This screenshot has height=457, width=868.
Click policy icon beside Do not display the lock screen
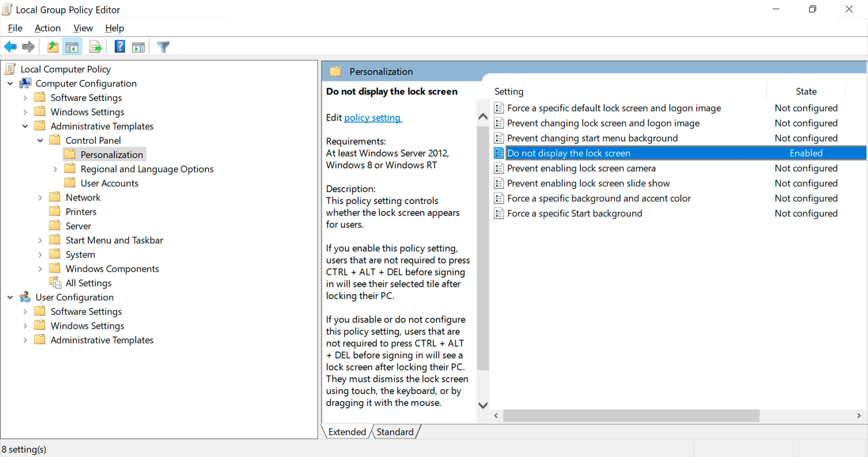point(499,153)
